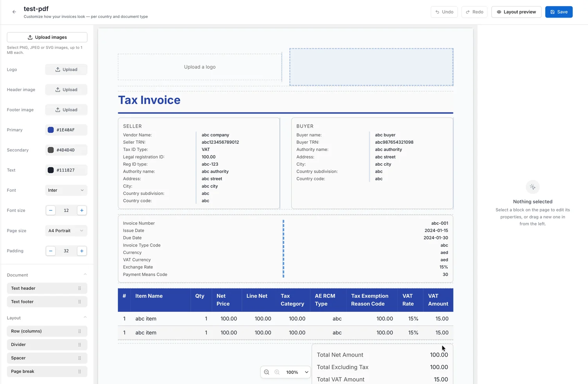Image resolution: width=588 pixels, height=384 pixels.
Task: Select the Tax Invoice title
Action: pos(149,100)
